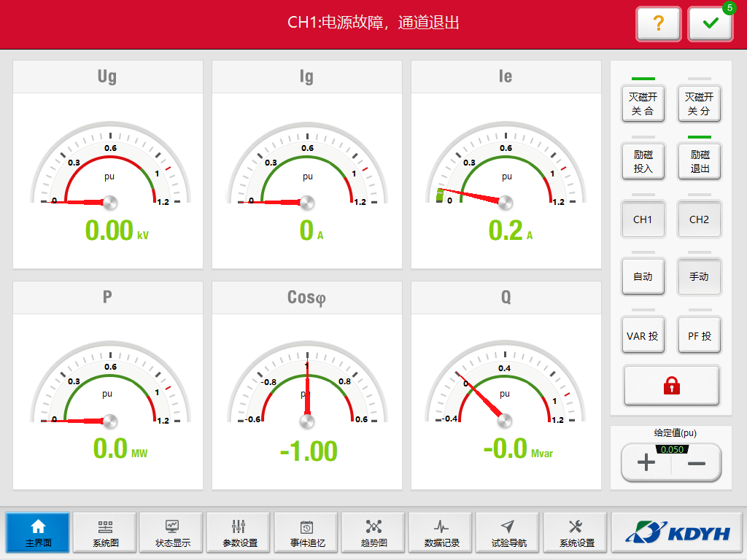The height and width of the screenshot is (560, 747).
Task: Open the 事件追忆 event recall page
Action: point(307,533)
